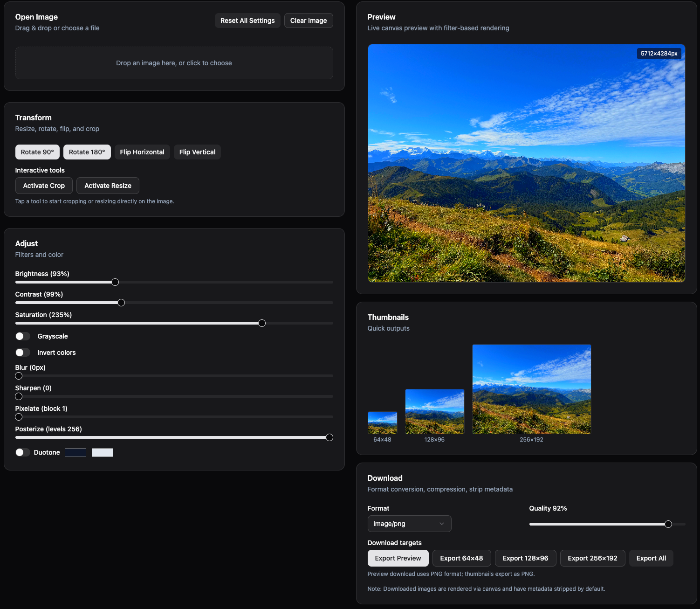
Task: Flip the image horizontally
Action: tap(142, 152)
